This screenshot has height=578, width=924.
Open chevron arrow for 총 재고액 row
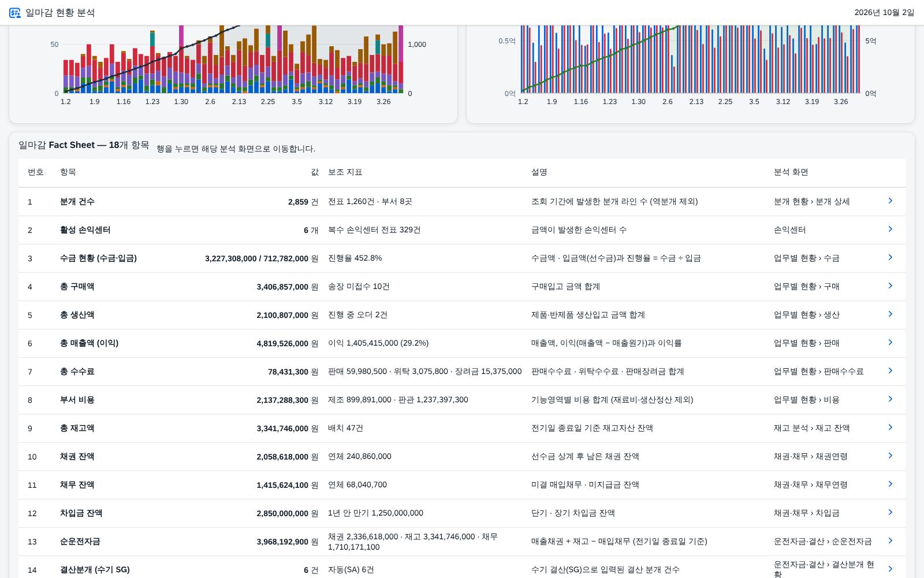pos(890,427)
